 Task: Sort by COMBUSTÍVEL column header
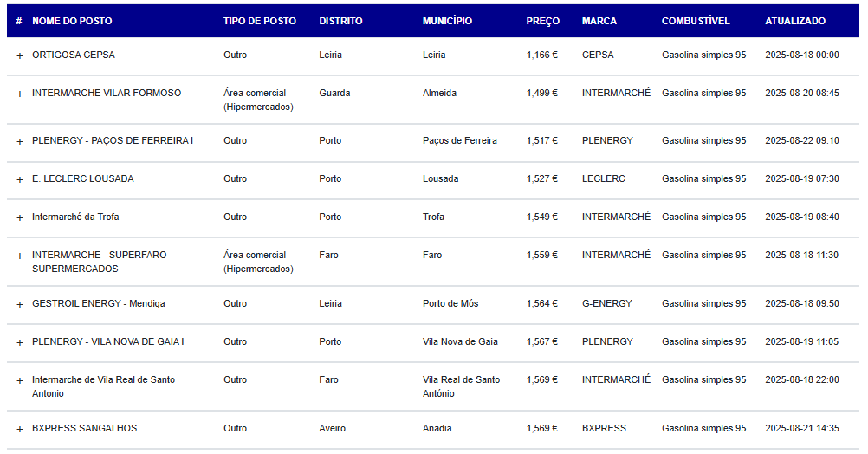point(696,21)
